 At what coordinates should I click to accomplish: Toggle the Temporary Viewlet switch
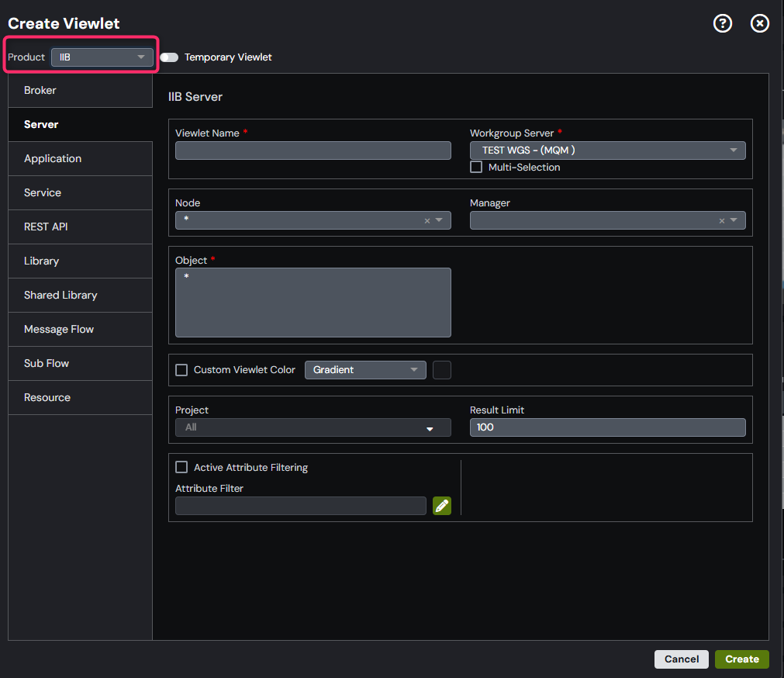click(169, 57)
